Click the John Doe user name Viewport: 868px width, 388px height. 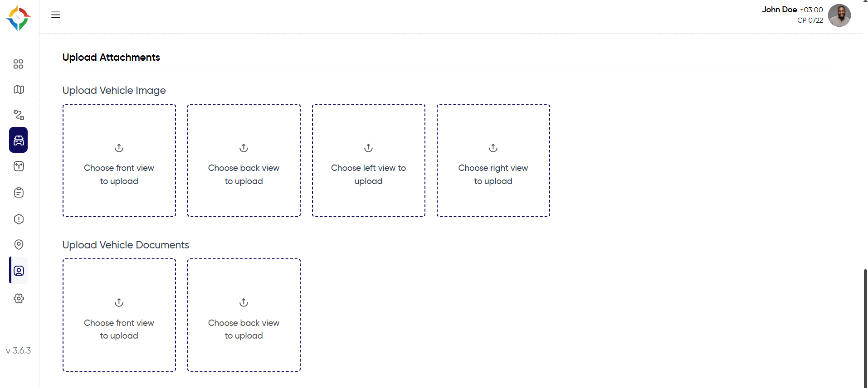(779, 10)
